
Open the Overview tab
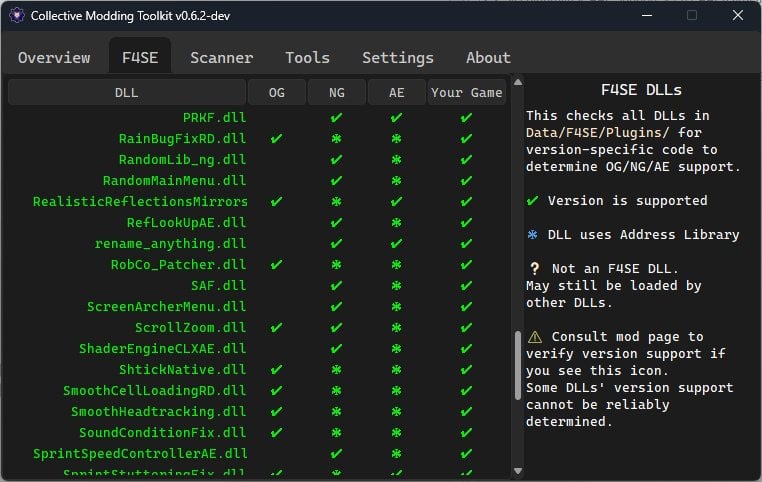(54, 57)
